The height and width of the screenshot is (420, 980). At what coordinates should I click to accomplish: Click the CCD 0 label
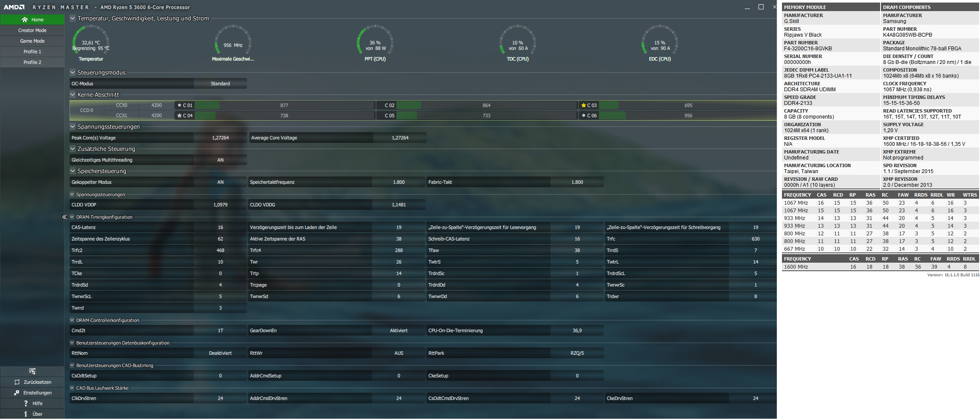[x=87, y=110]
